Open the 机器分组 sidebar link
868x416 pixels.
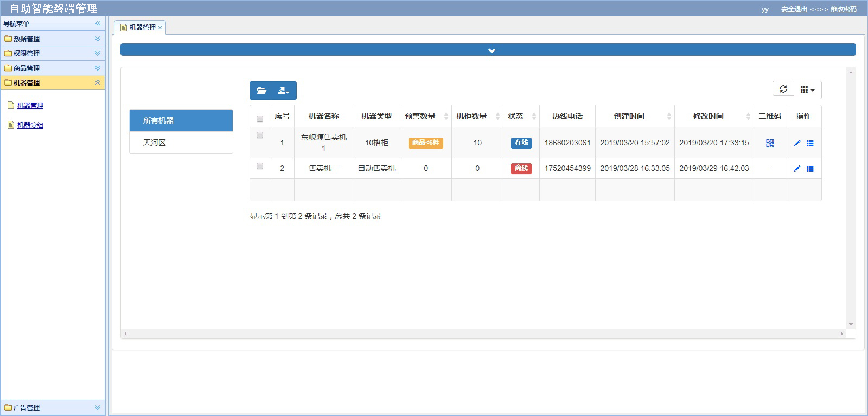click(x=30, y=125)
